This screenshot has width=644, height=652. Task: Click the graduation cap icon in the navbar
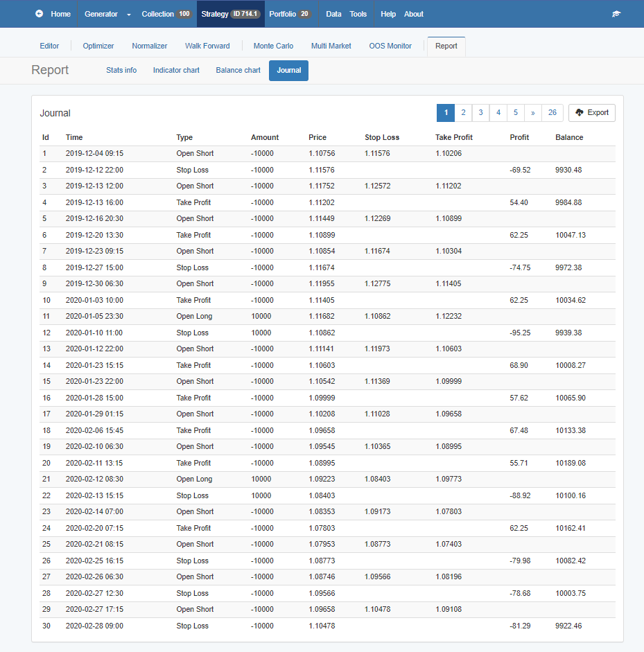tap(616, 14)
